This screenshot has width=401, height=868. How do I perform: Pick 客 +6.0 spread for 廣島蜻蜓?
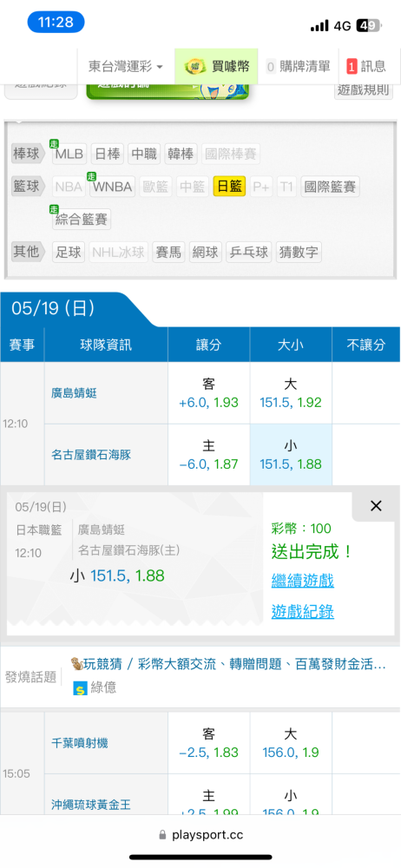(209, 393)
